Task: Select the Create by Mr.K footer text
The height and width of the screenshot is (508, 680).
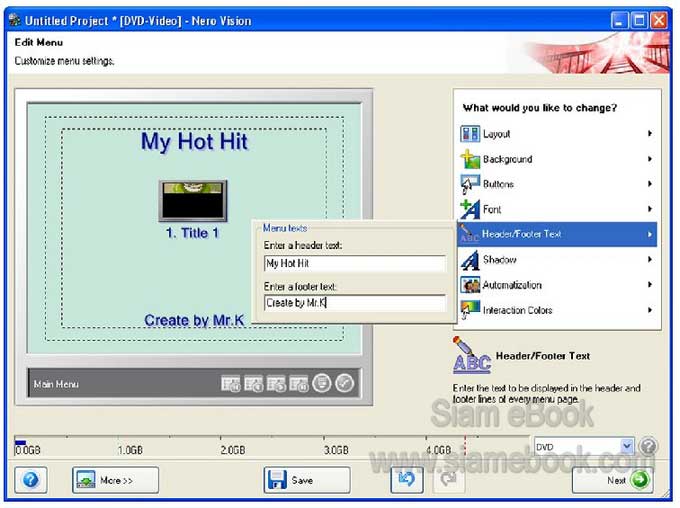Action: [194, 320]
